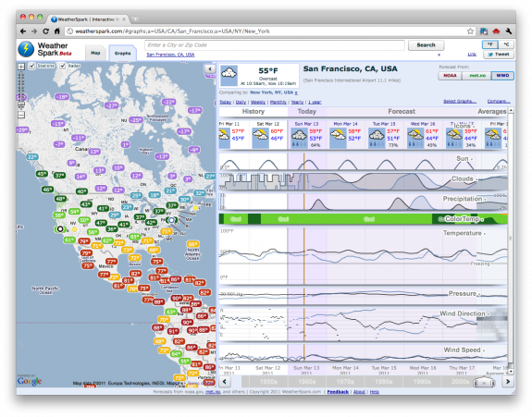
Task: Toggle the Radar checkbox on the map
Action: click(x=63, y=66)
